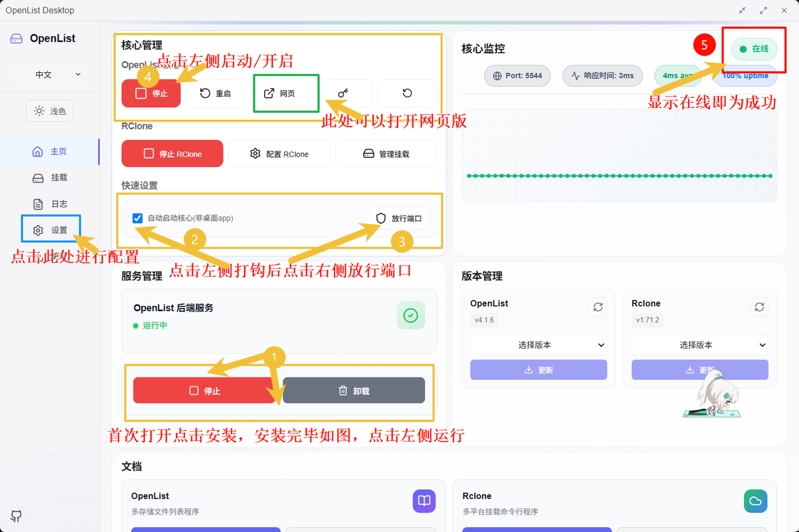Open the 挂载 sidebar page
Viewport: 799px width, 532px height.
pyautogui.click(x=50, y=178)
